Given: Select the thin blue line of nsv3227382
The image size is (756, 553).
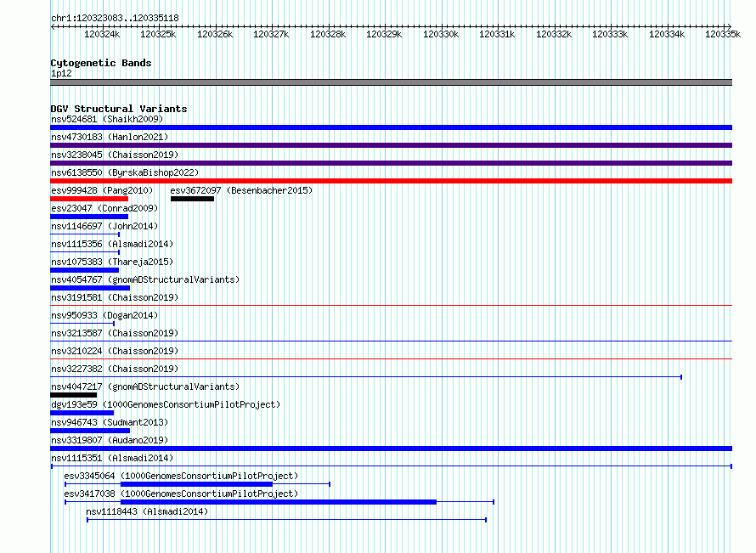Looking at the screenshot, I should point(366,377).
